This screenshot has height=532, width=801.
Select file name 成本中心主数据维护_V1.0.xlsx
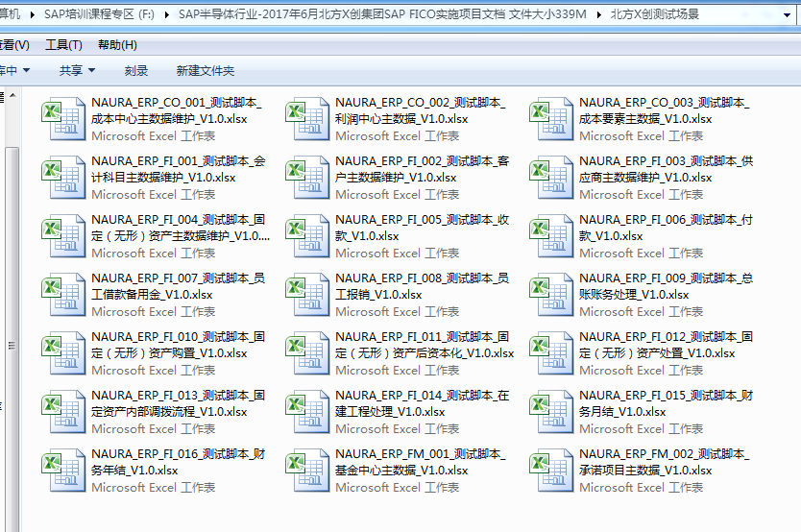pyautogui.click(x=169, y=119)
